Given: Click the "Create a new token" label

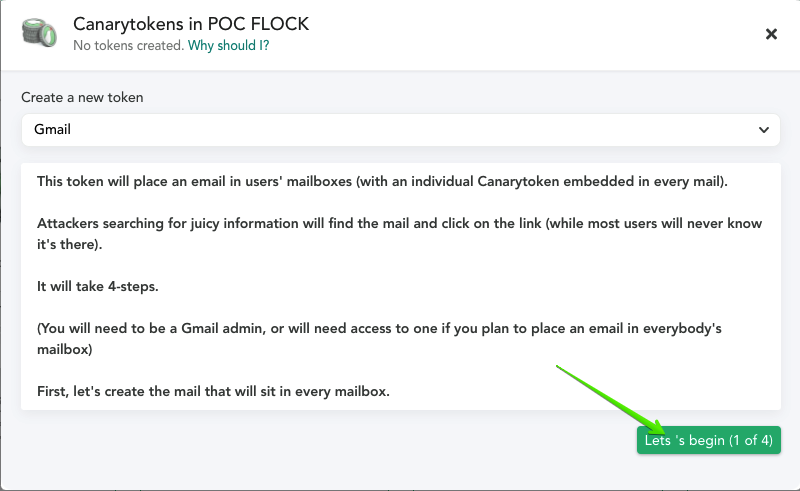Looking at the screenshot, I should [x=82, y=97].
